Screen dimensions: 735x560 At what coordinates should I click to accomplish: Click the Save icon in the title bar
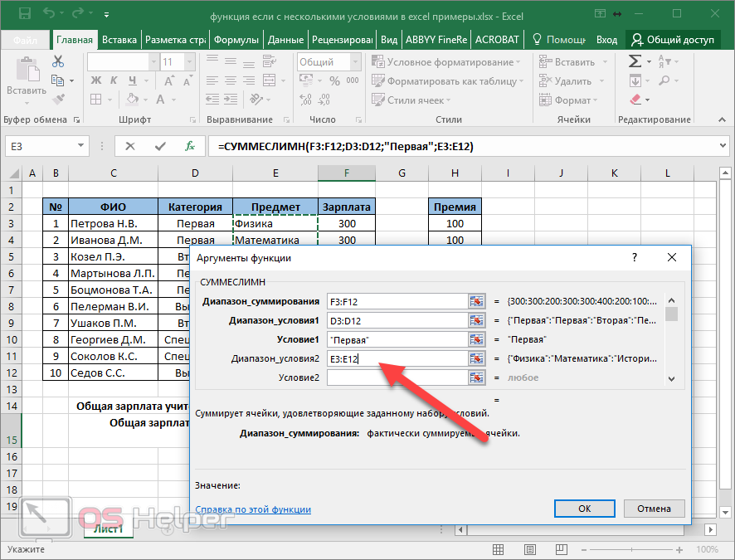pos(24,14)
